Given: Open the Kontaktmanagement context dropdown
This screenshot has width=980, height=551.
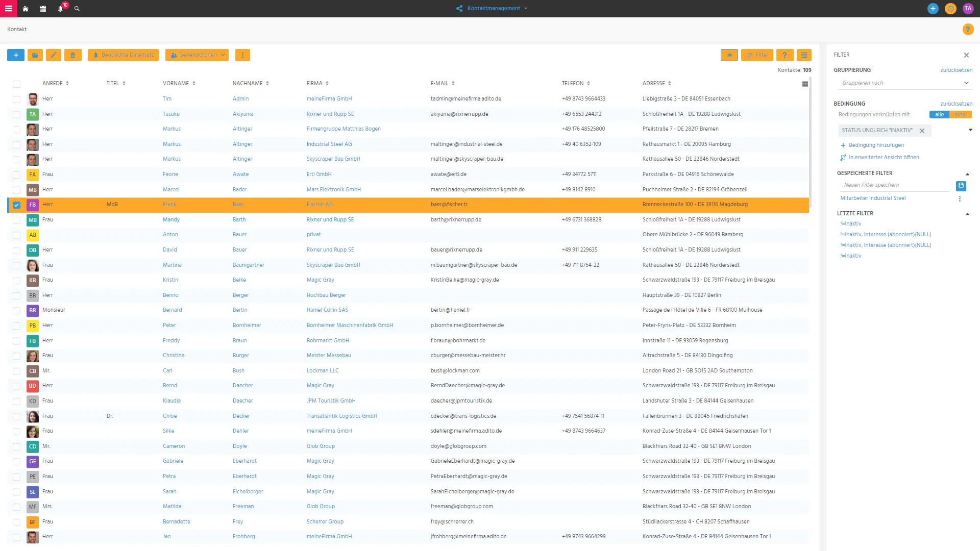Looking at the screenshot, I should tap(526, 9).
